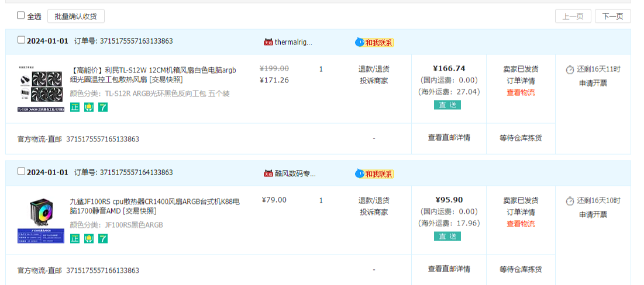Image resolution: width=644 pixels, height=285 pixels.
Task: Click 等待仓库拣货 status of shipment 3715175557165133863
Action: click(521, 138)
